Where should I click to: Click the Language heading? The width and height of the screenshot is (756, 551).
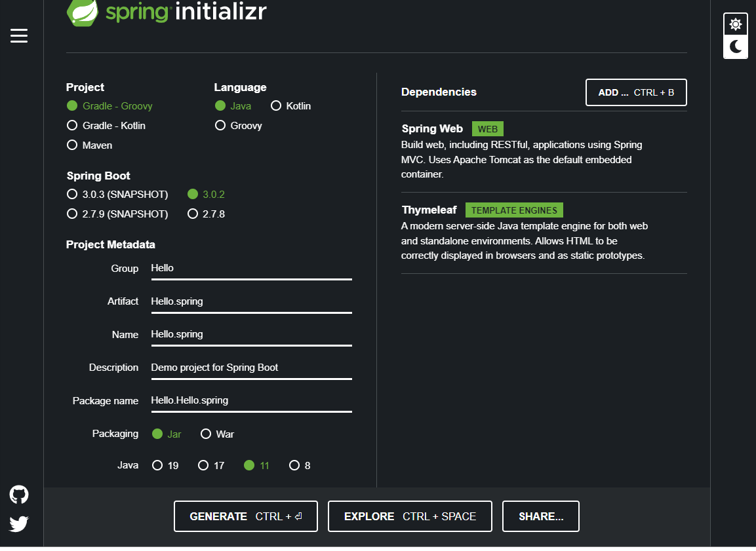point(240,87)
